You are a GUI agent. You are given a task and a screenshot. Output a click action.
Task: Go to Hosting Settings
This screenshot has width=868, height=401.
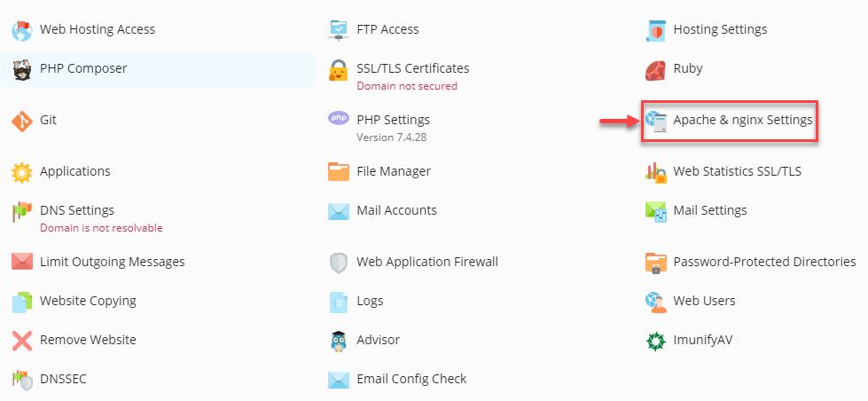point(720,30)
